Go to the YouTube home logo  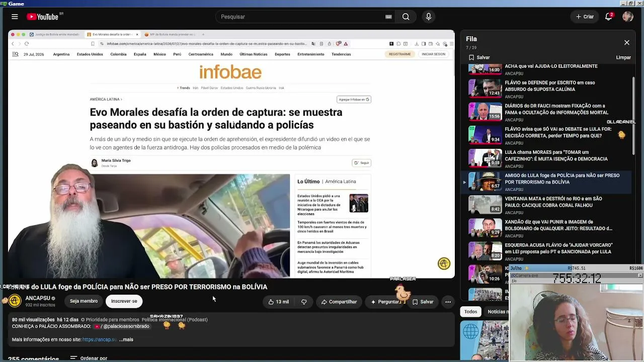[43, 17]
